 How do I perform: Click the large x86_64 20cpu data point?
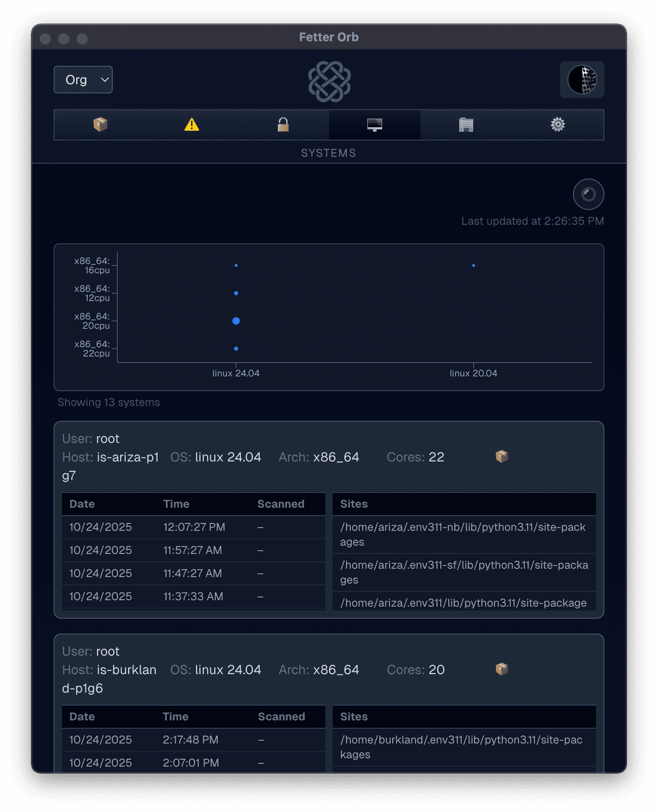click(236, 320)
